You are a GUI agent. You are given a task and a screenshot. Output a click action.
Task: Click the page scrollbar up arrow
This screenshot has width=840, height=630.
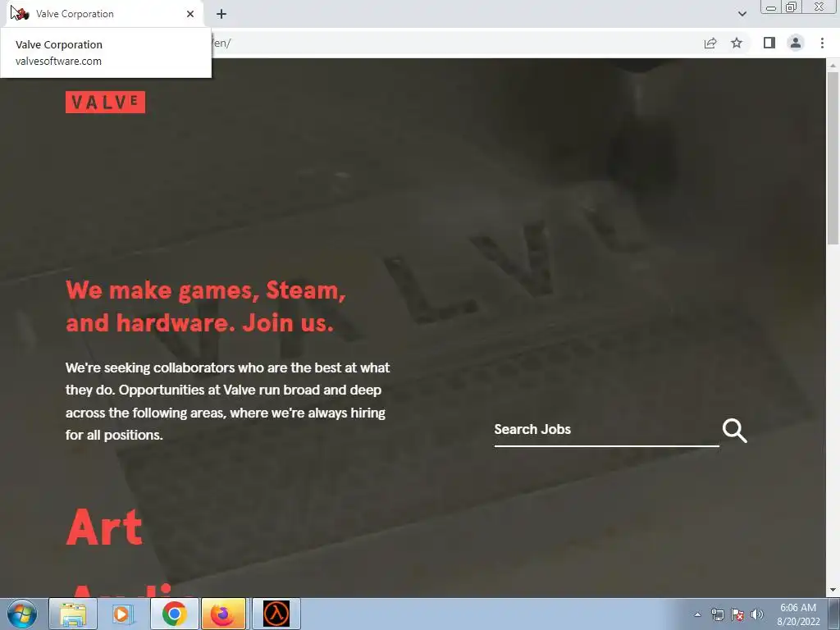point(833,65)
